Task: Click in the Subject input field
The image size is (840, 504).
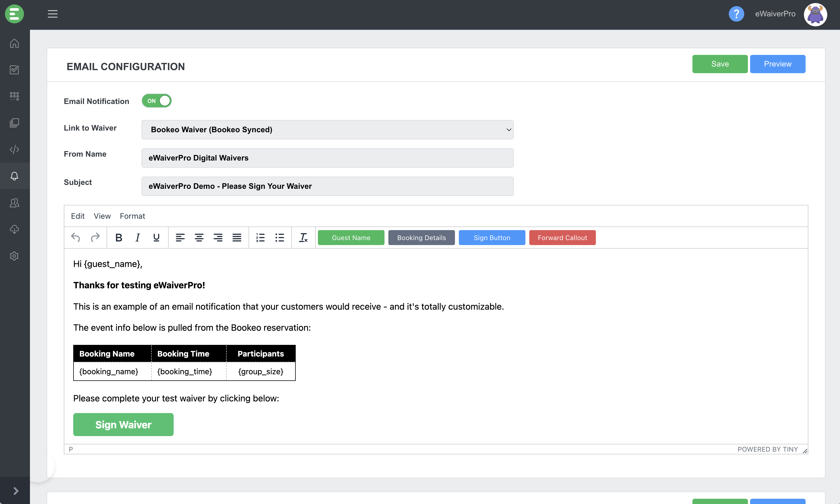Action: click(x=327, y=186)
